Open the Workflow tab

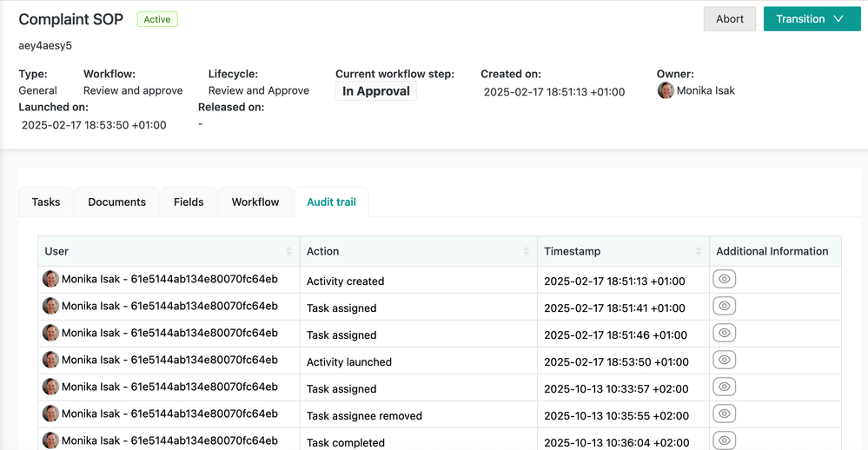point(255,202)
